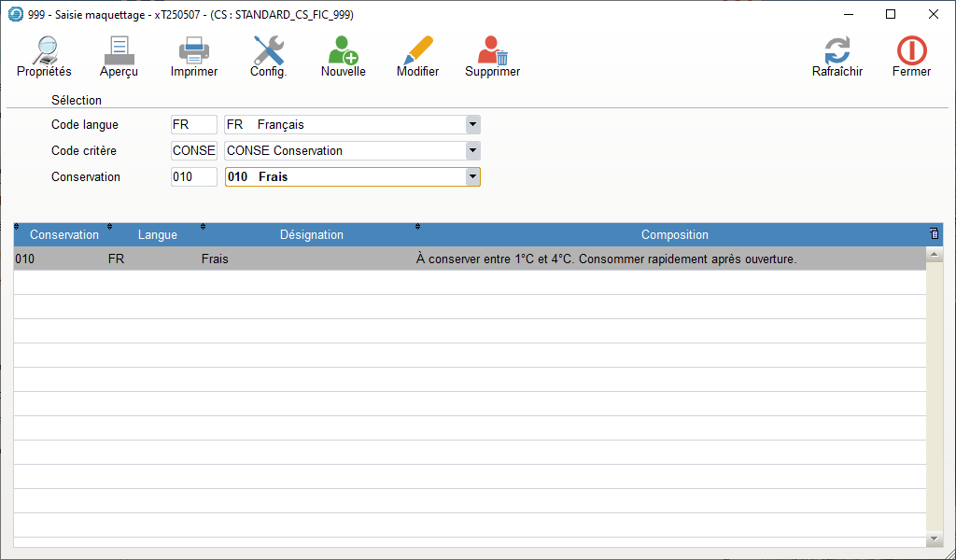This screenshot has width=956, height=560.
Task: Select the 010 Frais table row
Action: click(467, 259)
